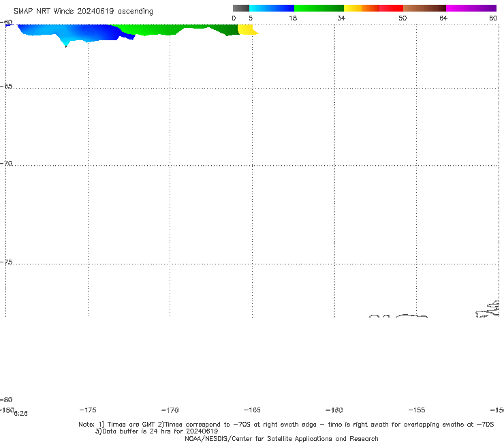Click the "Times are GMT" note line
Screen dimensions: 504x443
286,425
